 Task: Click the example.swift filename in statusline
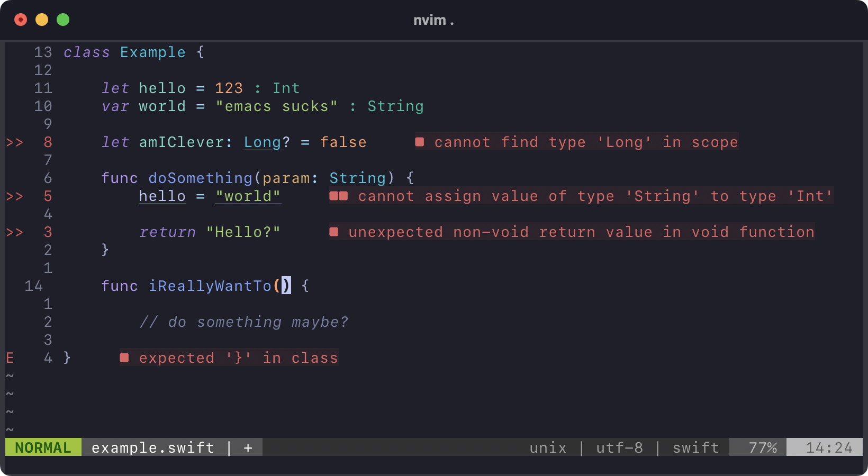click(152, 447)
